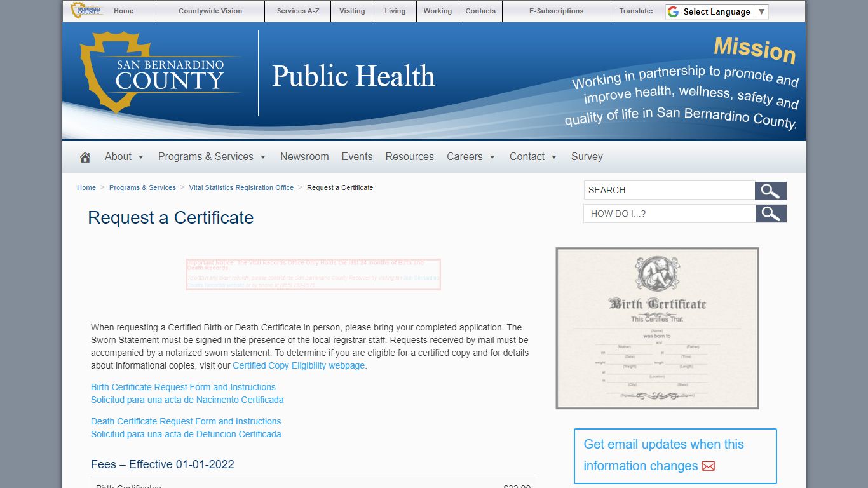
Task: Click the Google icon in translate box
Action: [674, 11]
